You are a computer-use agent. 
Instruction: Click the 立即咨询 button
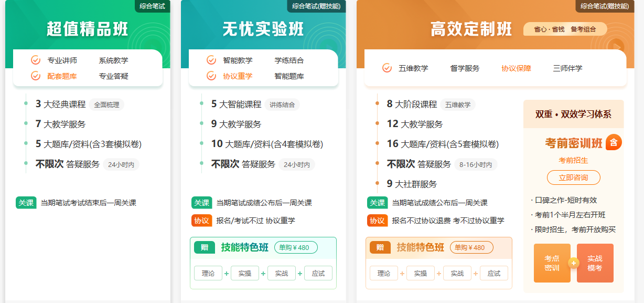[x=573, y=177]
